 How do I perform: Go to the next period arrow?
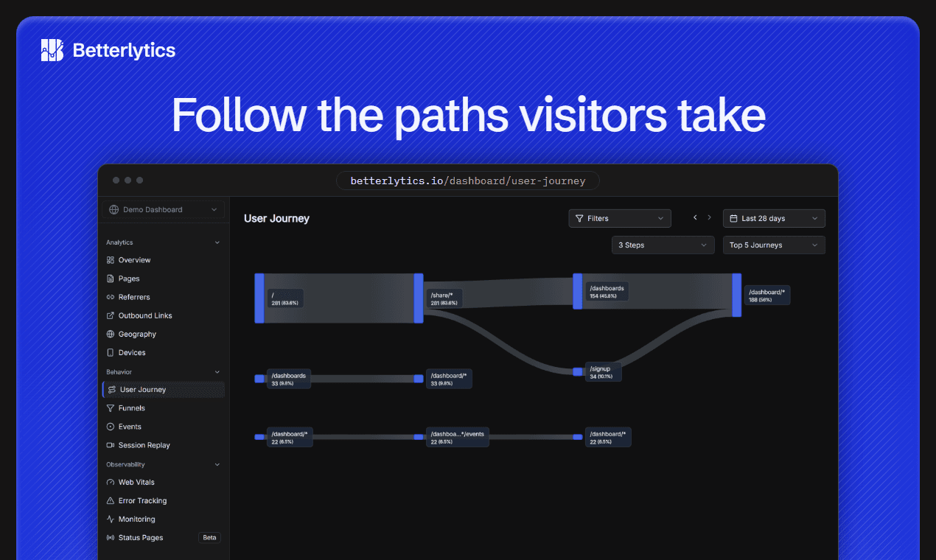point(709,218)
